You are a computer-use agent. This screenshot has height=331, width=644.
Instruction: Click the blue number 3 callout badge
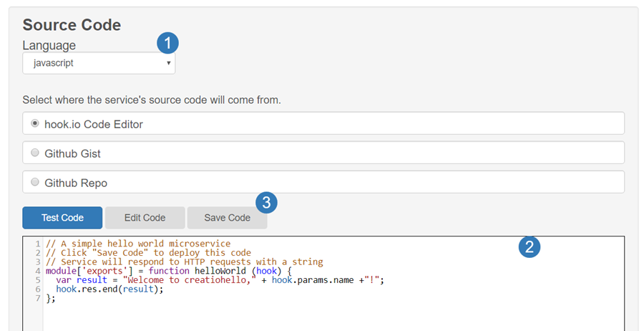(267, 203)
